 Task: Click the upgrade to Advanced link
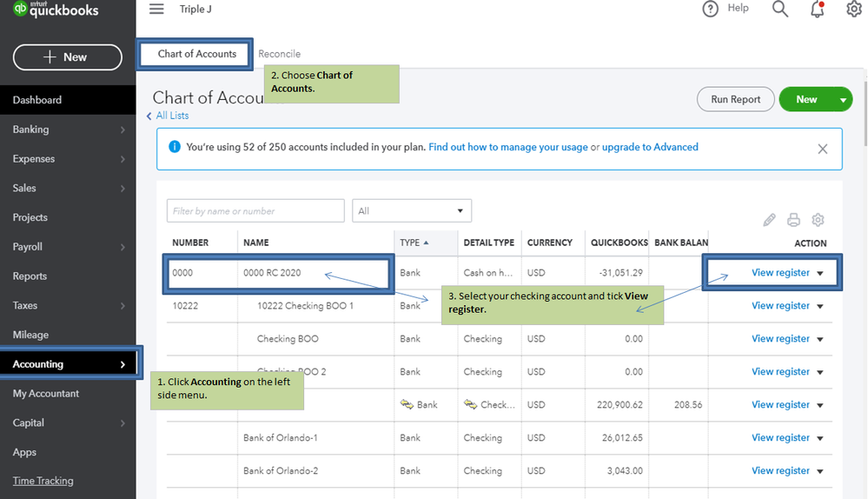click(x=650, y=148)
